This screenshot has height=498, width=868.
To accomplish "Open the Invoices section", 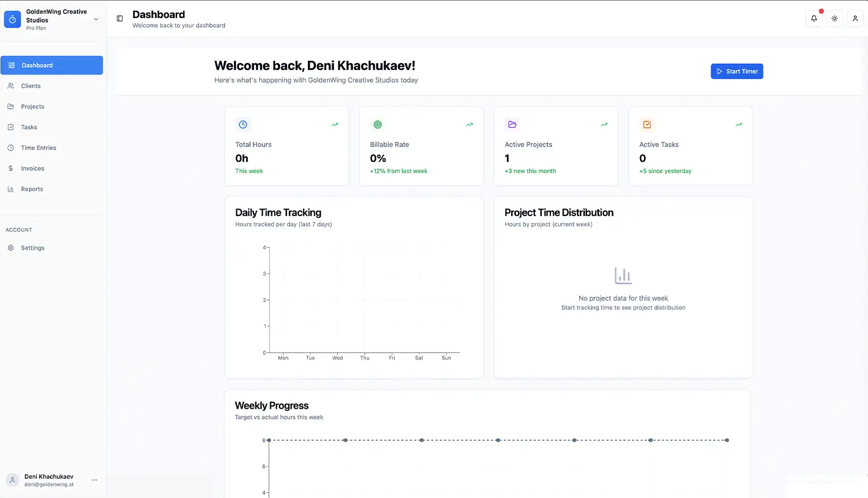I will [x=32, y=169].
